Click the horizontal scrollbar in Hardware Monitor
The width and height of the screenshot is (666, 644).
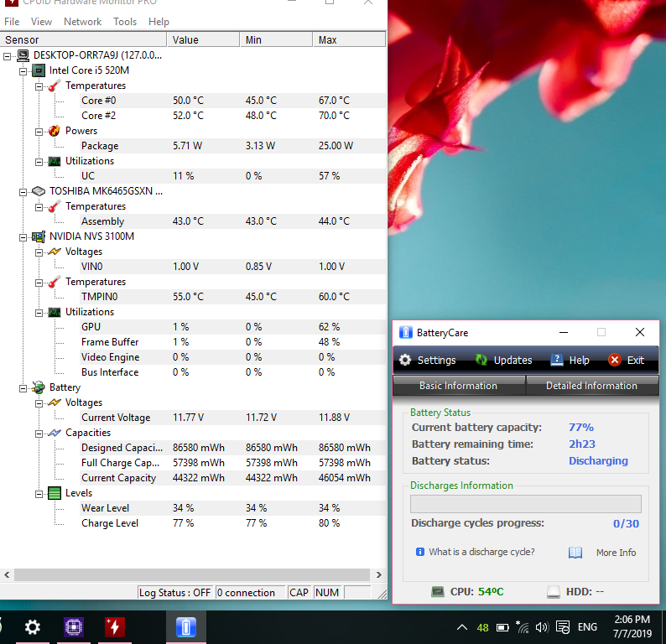tap(193, 575)
